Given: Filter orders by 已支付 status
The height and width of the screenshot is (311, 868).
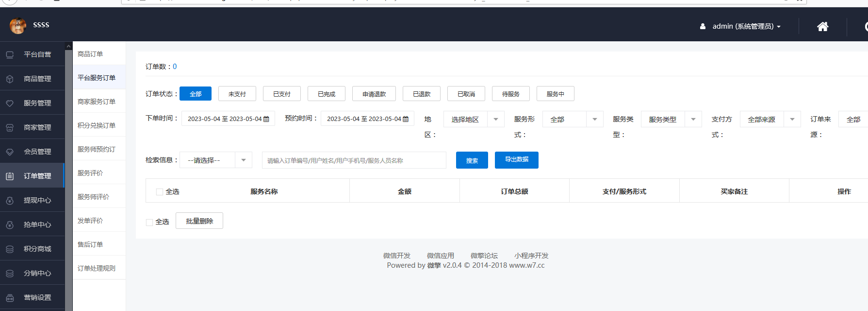Looking at the screenshot, I should (282, 94).
